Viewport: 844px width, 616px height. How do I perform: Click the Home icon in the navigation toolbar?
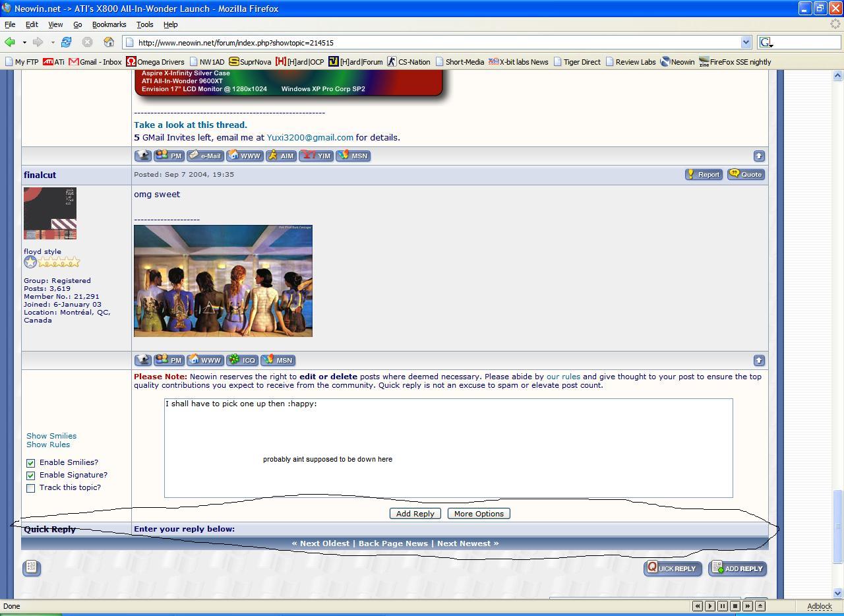[109, 42]
